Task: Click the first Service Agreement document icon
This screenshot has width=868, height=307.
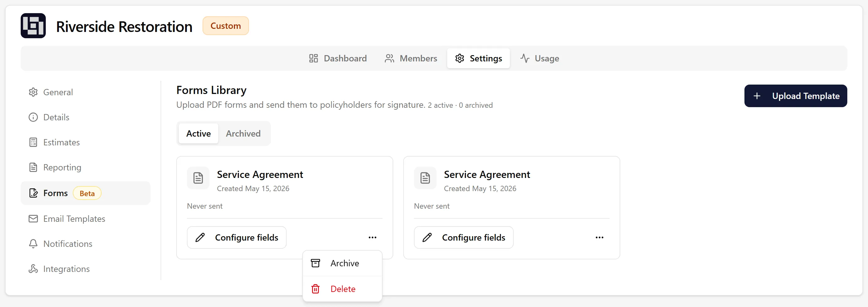Action: pos(198,178)
